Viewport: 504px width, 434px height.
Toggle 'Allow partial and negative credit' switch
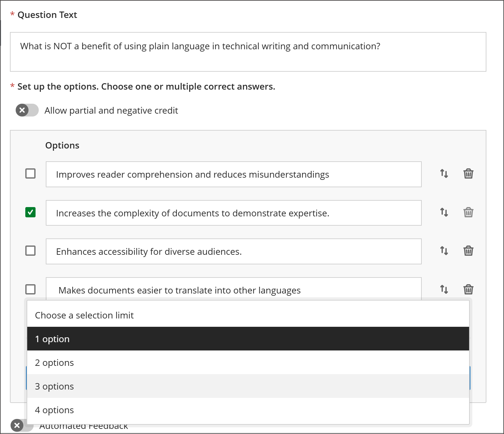point(27,110)
